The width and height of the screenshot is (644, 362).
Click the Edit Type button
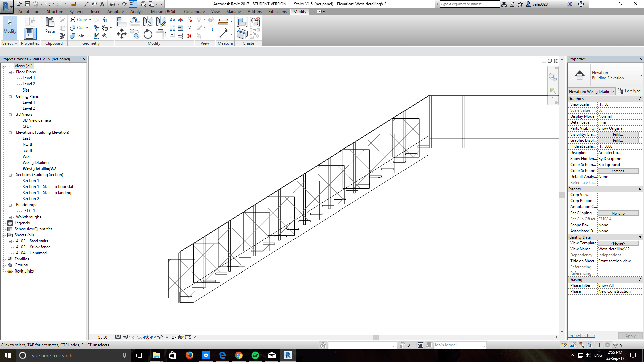pyautogui.click(x=629, y=91)
